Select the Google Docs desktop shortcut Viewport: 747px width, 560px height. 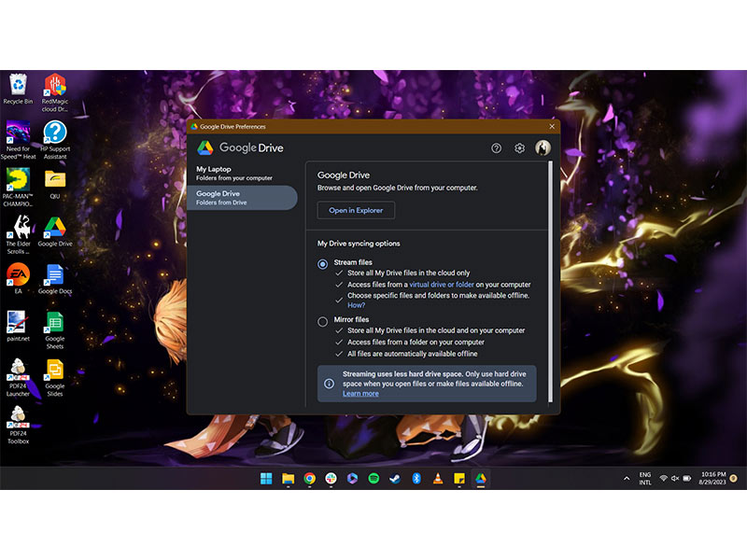pyautogui.click(x=55, y=279)
